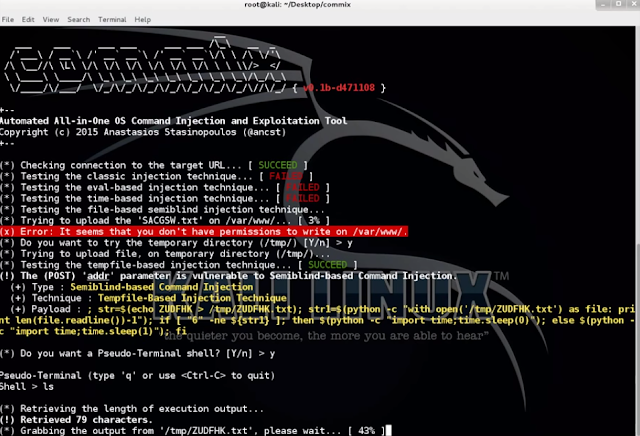Click the window title 'root@kali: ~/Desktop/commix'
The image size is (640, 436).
(x=298, y=4)
